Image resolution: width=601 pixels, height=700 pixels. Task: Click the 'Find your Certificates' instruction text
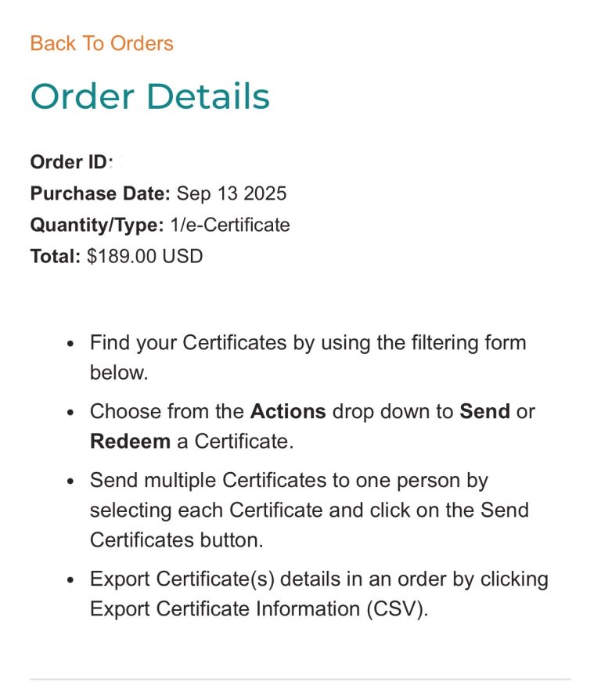308,343
